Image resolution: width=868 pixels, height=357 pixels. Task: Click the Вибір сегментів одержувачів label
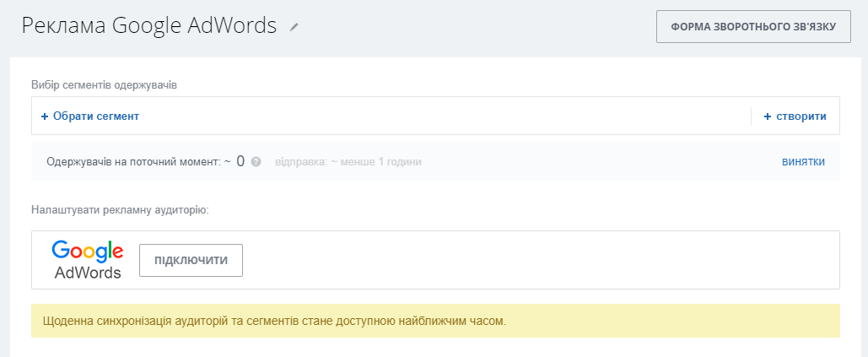tap(105, 85)
